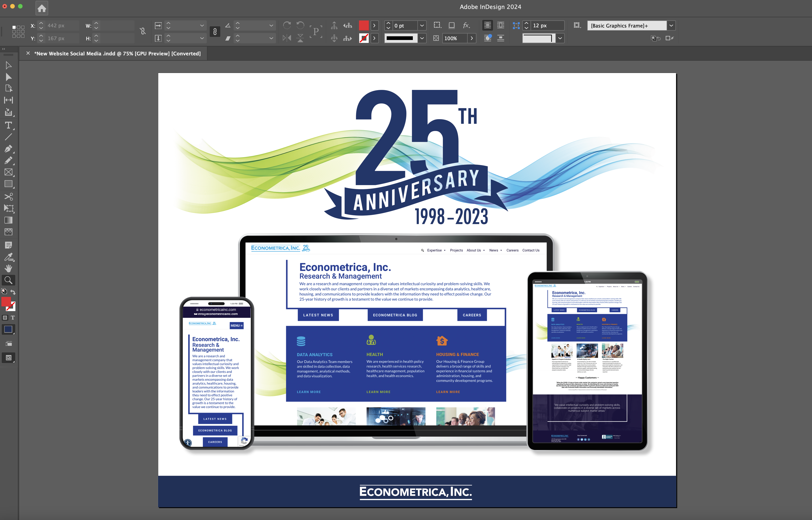Click the red fill swatch in Control panel
812x520 pixels.
pos(364,25)
